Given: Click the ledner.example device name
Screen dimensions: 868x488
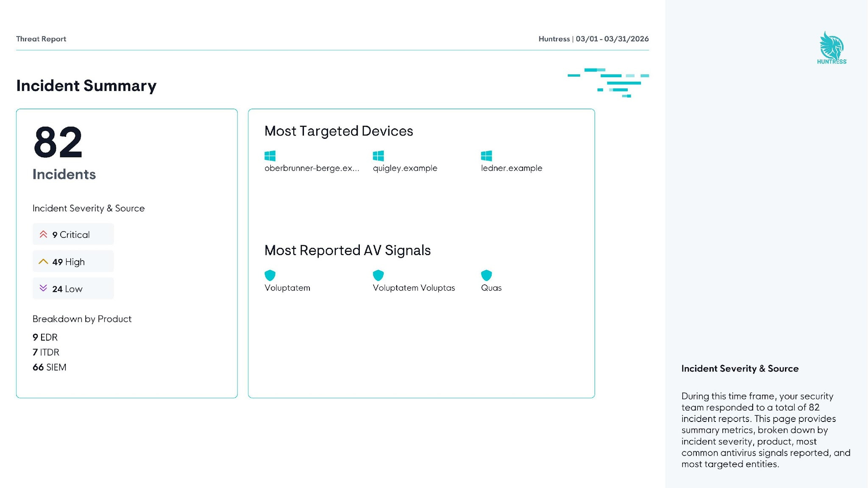Looking at the screenshot, I should pos(512,168).
